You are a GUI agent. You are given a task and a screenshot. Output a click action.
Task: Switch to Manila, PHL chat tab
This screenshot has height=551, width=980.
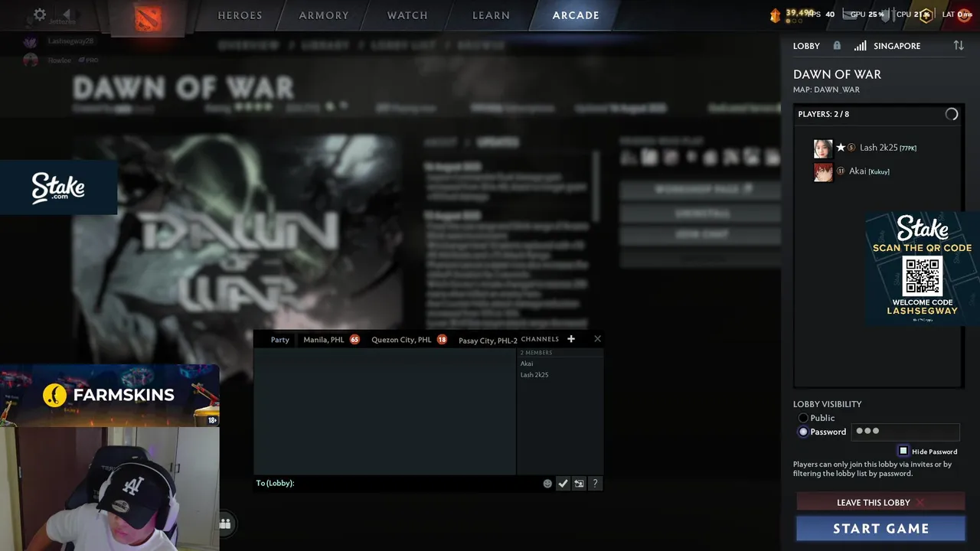point(324,340)
